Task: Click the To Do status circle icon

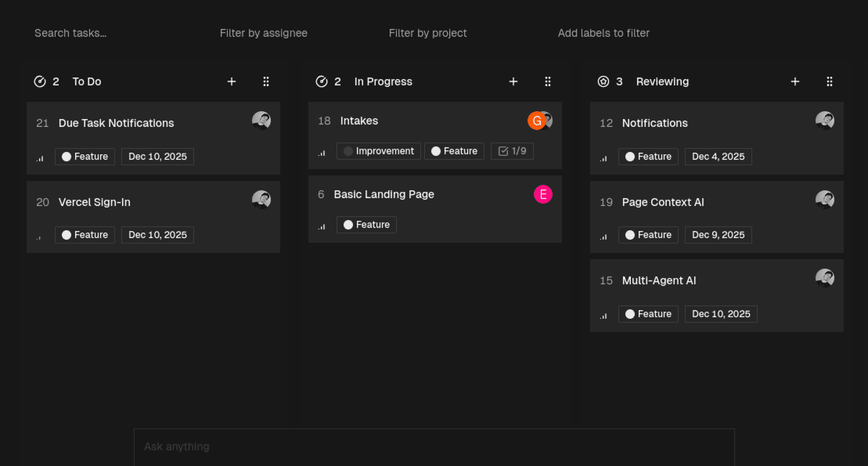Action: tap(40, 82)
